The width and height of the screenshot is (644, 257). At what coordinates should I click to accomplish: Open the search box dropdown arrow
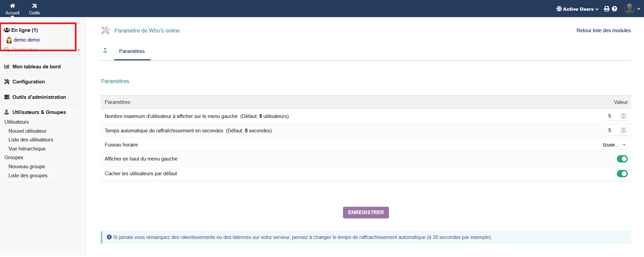pyautogui.click(x=79, y=50)
